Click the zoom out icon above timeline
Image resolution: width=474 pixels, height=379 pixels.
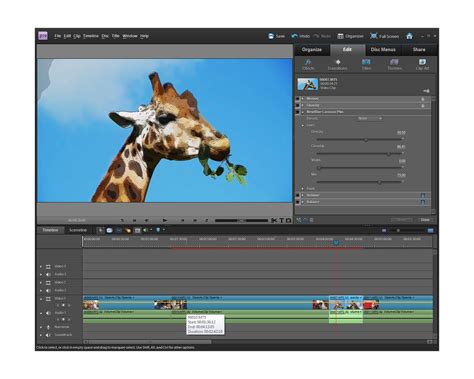pyautogui.click(x=384, y=230)
